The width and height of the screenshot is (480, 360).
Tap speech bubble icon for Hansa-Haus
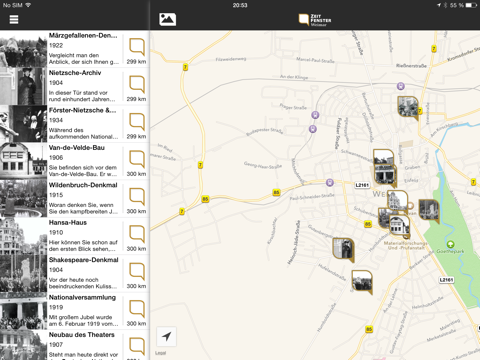click(x=137, y=233)
